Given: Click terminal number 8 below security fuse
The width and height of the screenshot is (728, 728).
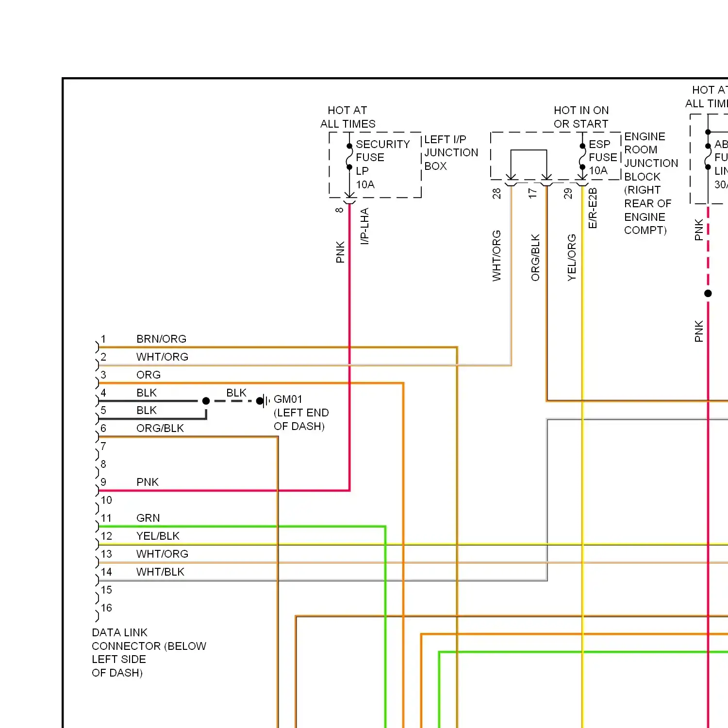Looking at the screenshot, I should (x=339, y=210).
